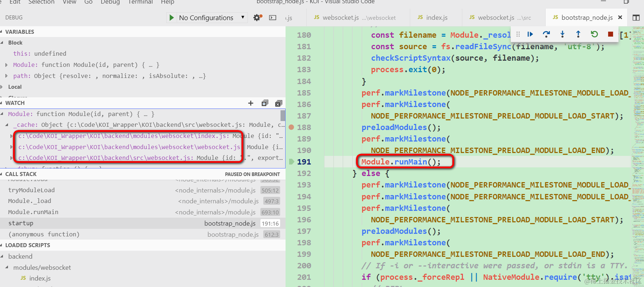644x287 pixels.
Task: Expand src\websocket.js cache entry
Action: (x=11, y=158)
